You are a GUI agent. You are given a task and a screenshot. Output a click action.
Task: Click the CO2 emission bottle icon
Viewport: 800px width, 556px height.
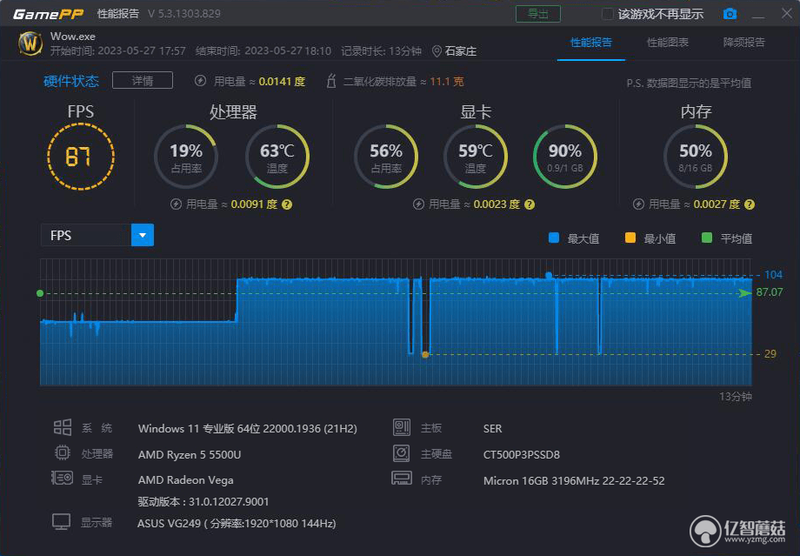[x=331, y=81]
